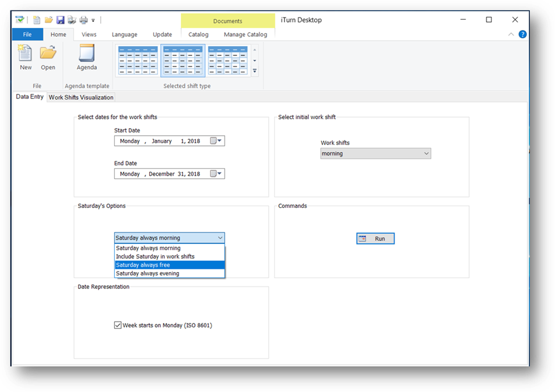Collapse the ribbon with the caret icon
Screen dimensions: 555x392
(x=511, y=34)
